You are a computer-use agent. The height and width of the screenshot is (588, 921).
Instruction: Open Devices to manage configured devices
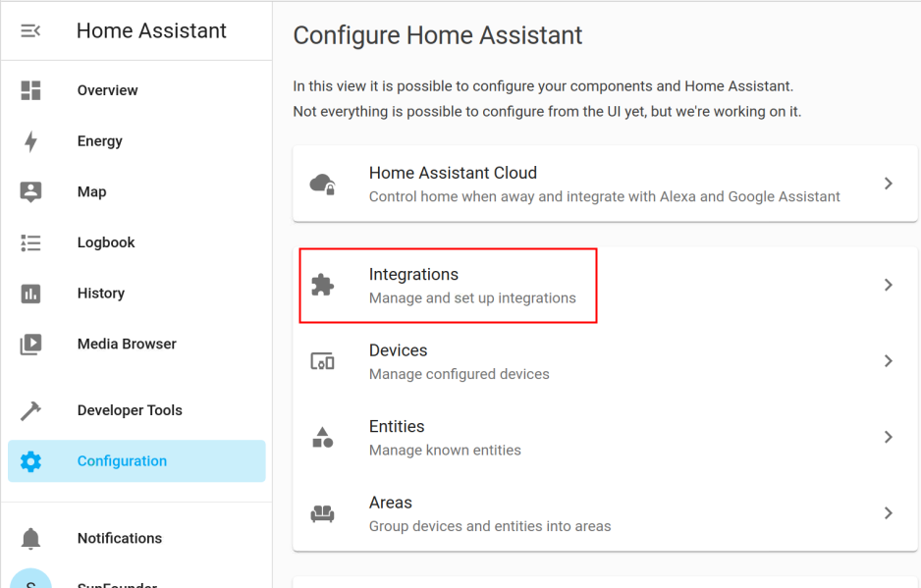pos(605,361)
